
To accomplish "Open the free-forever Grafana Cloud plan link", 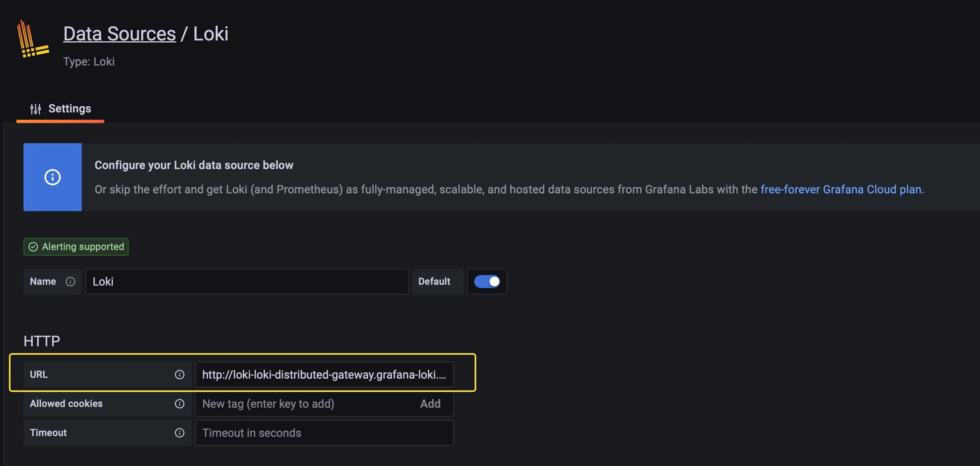I will 841,189.
